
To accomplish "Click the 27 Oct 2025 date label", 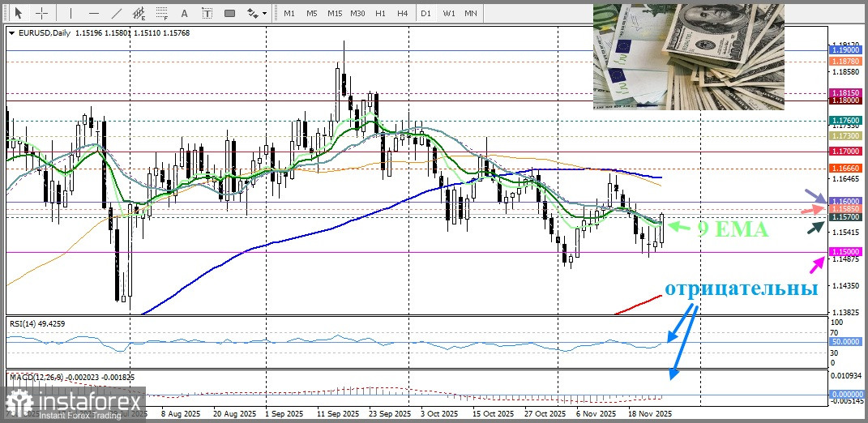I will click(x=545, y=413).
